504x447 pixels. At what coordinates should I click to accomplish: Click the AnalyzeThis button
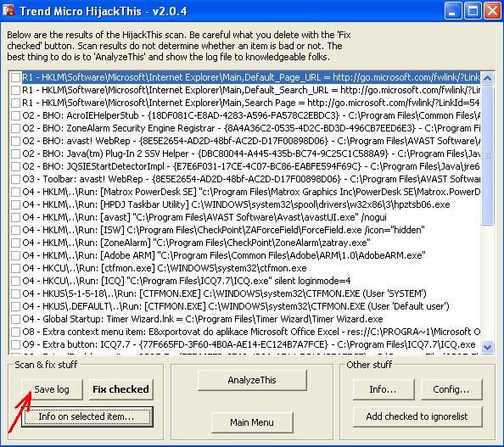(252, 380)
